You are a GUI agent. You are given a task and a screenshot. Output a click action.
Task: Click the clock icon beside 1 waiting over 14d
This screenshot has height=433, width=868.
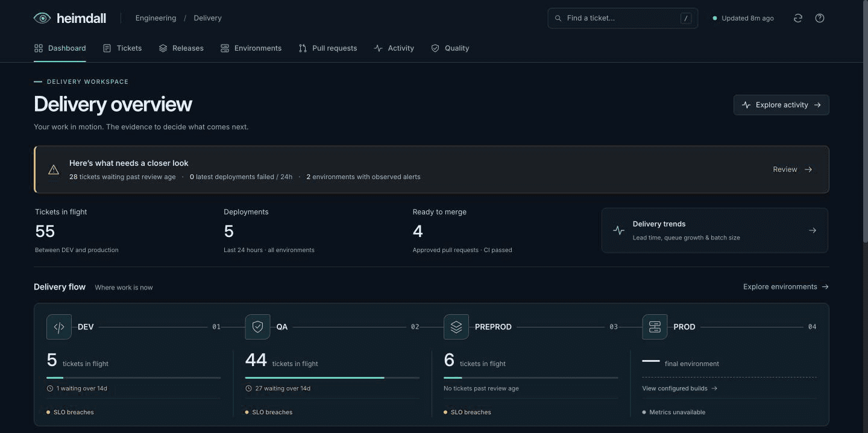point(50,388)
